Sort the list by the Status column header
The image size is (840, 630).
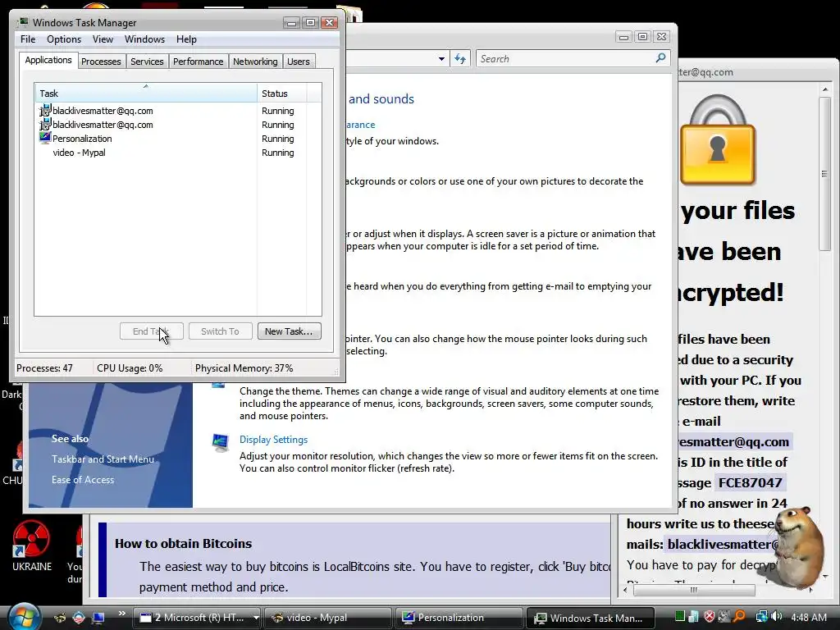(281, 94)
